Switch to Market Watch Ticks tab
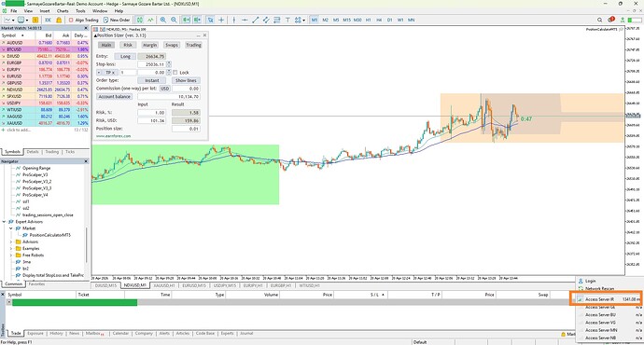The image size is (644, 345). tap(70, 152)
